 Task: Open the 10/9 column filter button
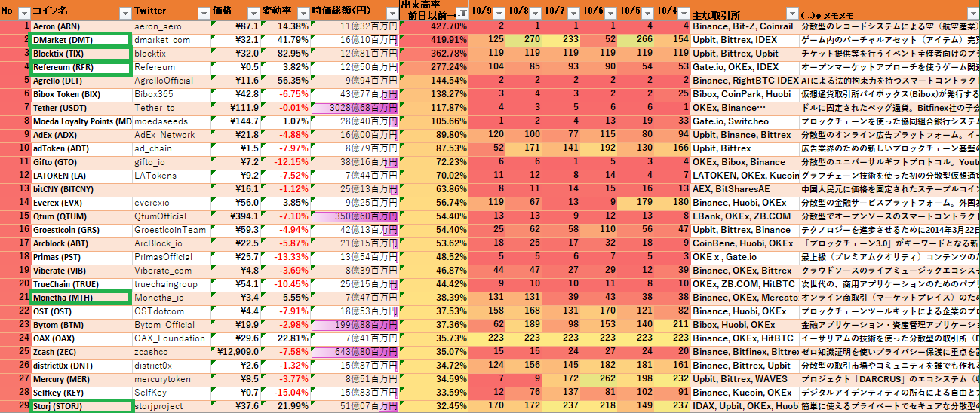(499, 13)
